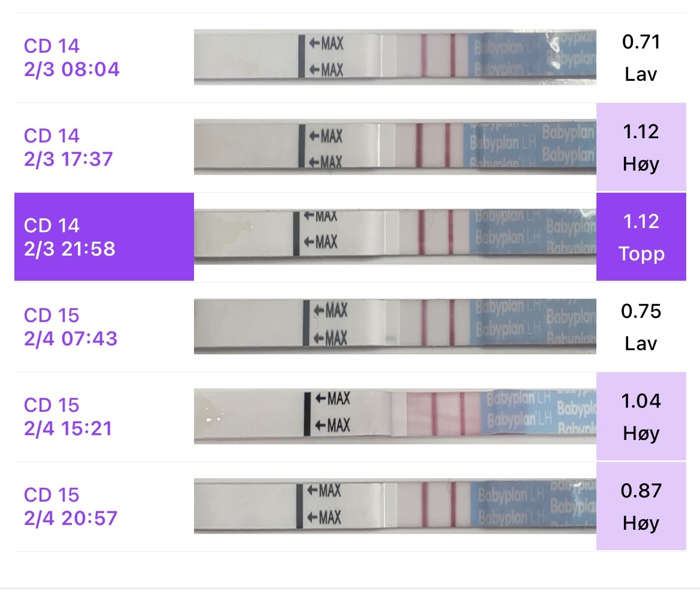The height and width of the screenshot is (595, 700).
Task: Open the 17:37 test strip photo
Action: click(x=395, y=147)
